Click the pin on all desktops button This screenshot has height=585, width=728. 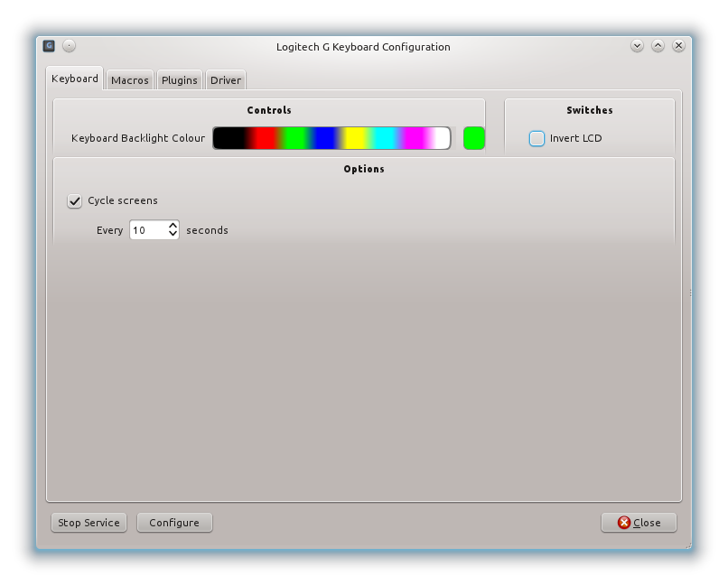click(x=70, y=46)
